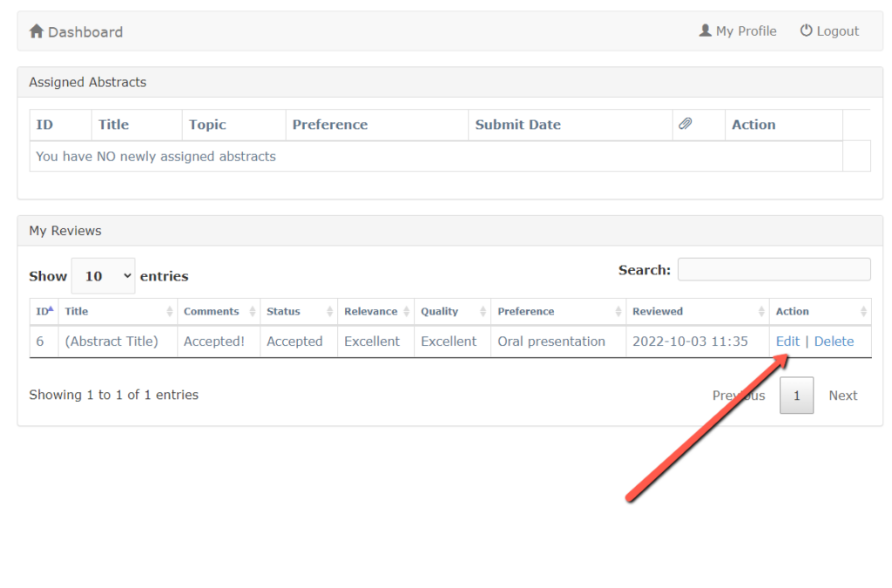This screenshot has height=588, width=892.
Task: Click the Submit Date header in Assigned Abstracts
Action: pyautogui.click(x=518, y=125)
